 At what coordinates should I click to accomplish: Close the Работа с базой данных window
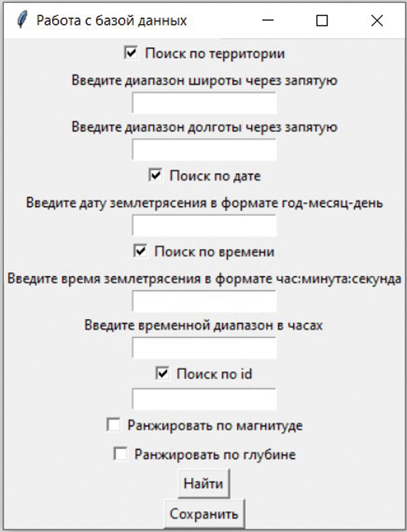377,21
